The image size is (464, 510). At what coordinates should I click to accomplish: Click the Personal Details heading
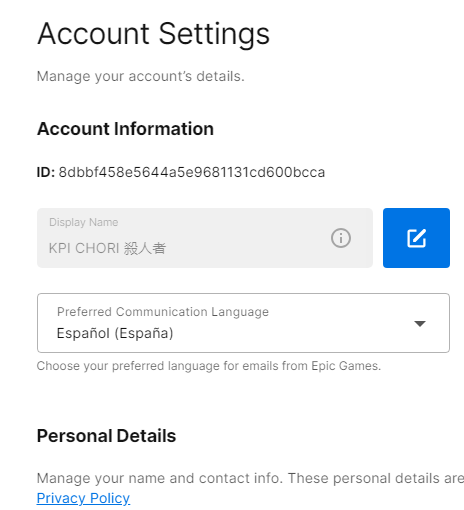coord(106,436)
